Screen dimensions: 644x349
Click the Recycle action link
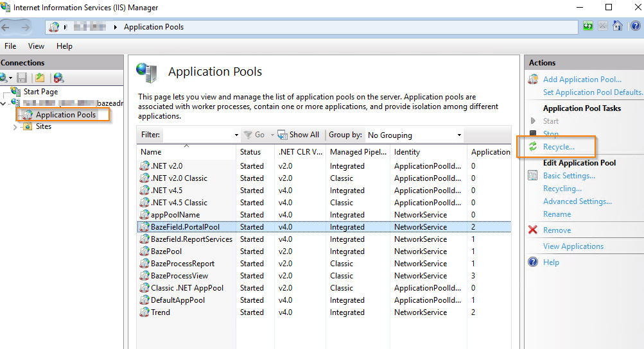click(x=559, y=146)
